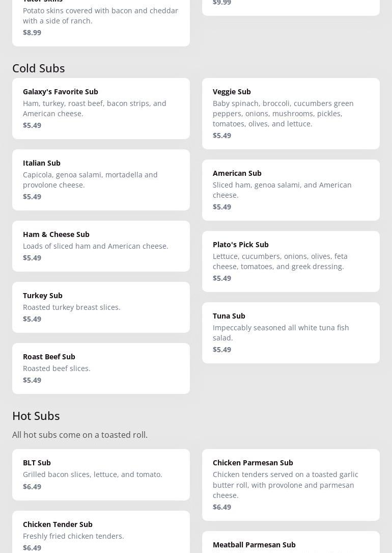
Task: Add the American Sub item
Action: click(x=291, y=190)
